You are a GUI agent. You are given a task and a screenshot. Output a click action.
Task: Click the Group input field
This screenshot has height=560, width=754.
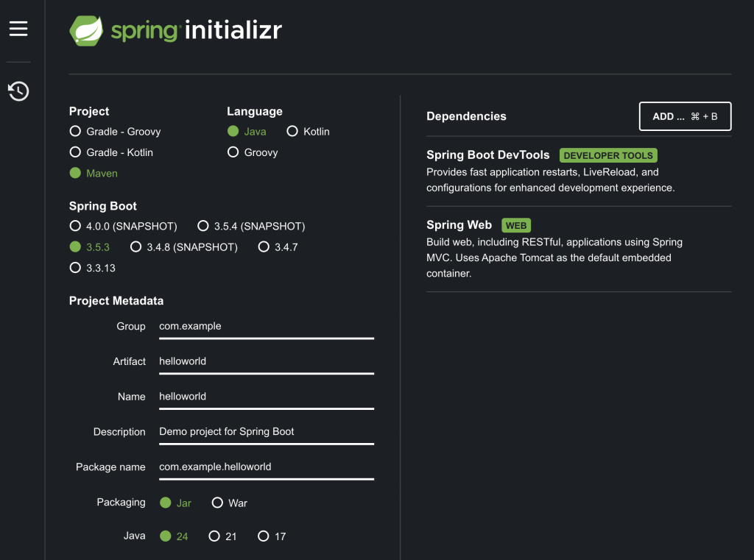coord(267,327)
